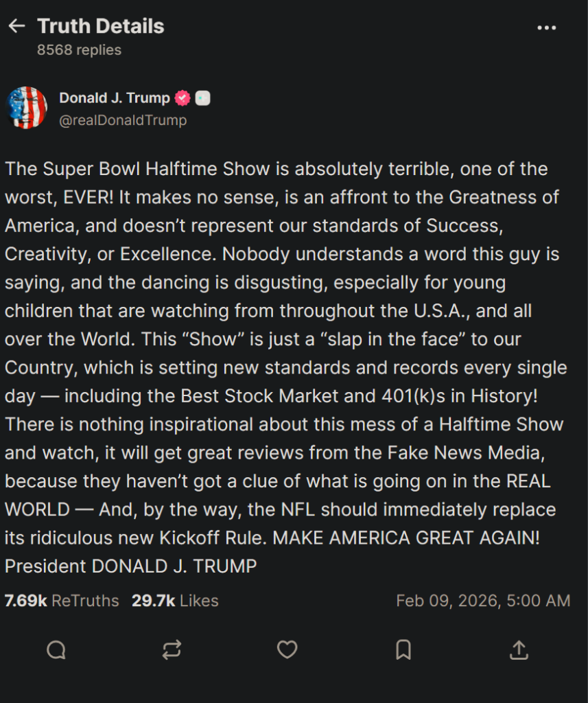Click the 8568 replies count
This screenshot has height=703, width=588.
point(79,50)
